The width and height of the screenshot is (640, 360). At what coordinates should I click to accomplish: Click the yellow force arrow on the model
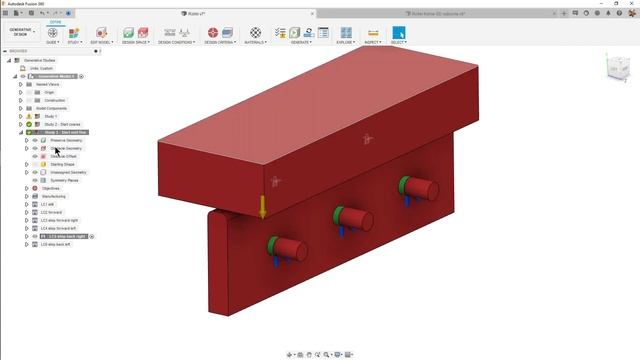[262, 207]
